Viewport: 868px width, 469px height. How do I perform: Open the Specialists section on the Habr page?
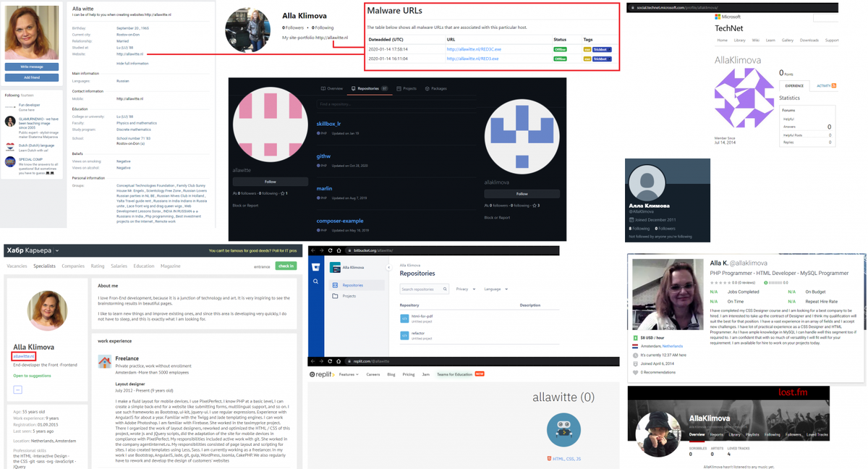(44, 266)
